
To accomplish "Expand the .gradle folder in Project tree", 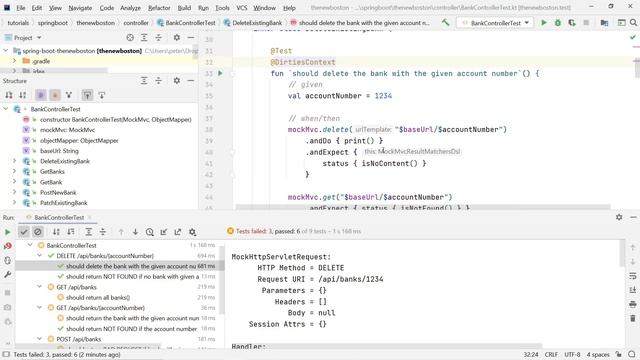I will 15,61.
